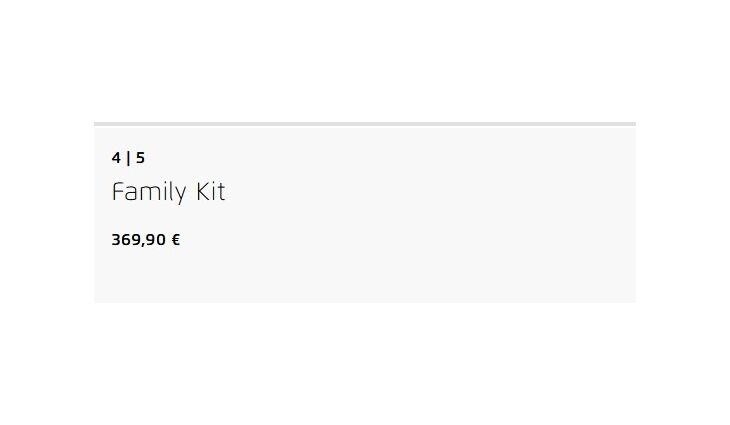Click the "4 | 5" item counter
The image size is (730, 425).
coord(128,158)
